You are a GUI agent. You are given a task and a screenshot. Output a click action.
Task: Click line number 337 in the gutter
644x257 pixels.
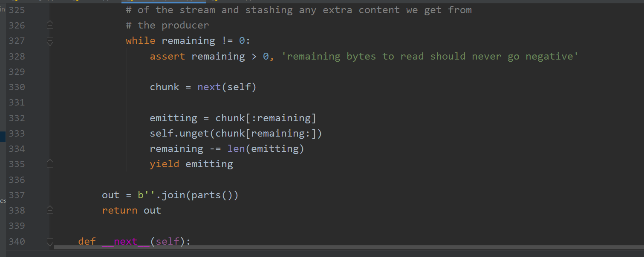point(17,195)
